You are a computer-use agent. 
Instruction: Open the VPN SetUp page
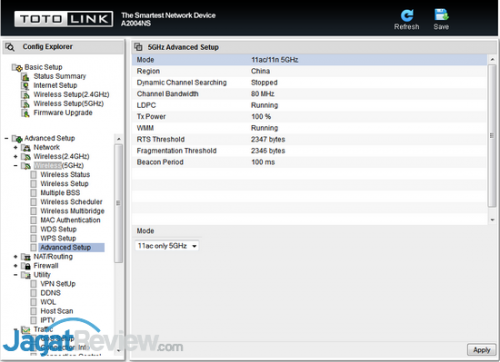click(x=58, y=284)
